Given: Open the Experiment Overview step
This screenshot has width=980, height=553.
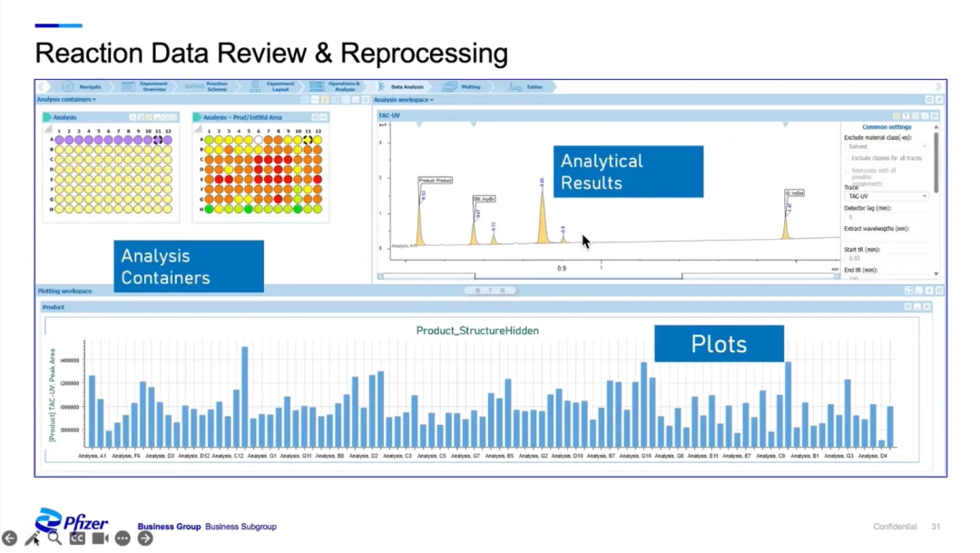Looking at the screenshot, I should 145,87.
